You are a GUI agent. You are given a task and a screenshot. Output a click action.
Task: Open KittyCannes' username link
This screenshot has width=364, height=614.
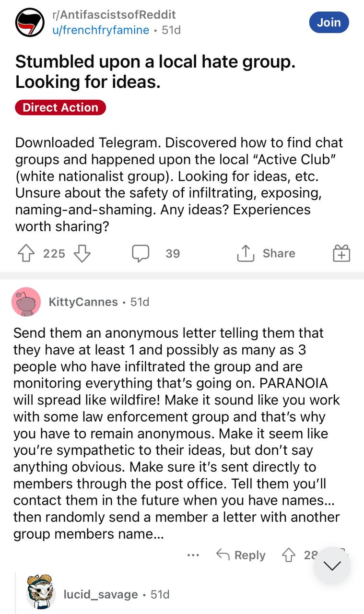click(x=83, y=302)
